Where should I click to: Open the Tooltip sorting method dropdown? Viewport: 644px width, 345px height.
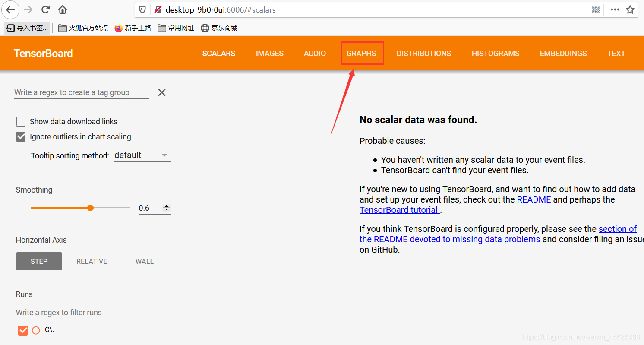[142, 155]
